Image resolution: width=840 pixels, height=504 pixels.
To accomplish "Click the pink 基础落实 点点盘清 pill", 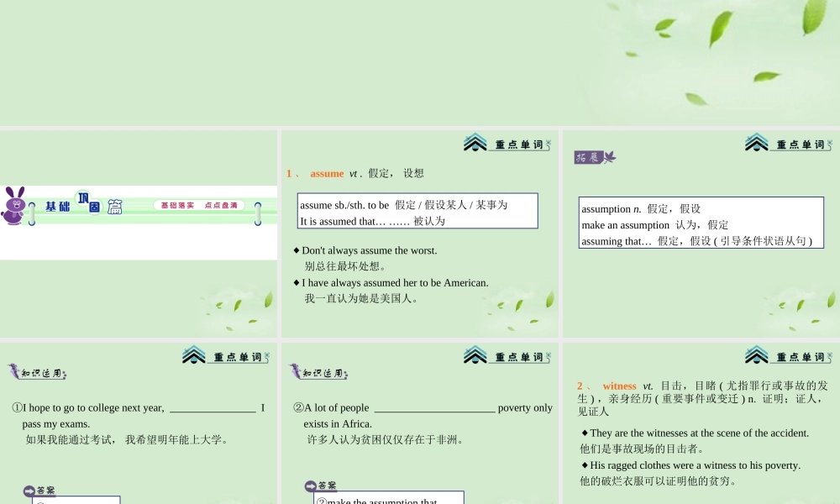I will click(199, 205).
